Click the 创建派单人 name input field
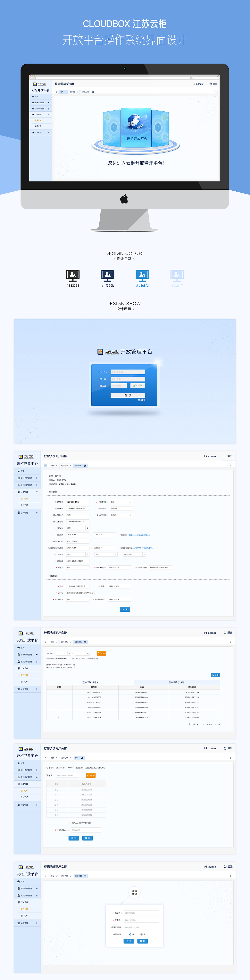 point(85,830)
